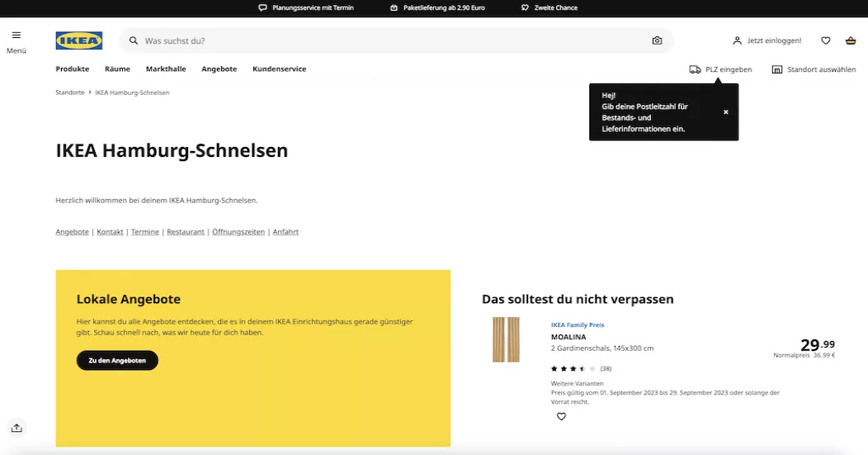Open the shopping basket icon
Screen dimensions: 868x455
pos(851,40)
